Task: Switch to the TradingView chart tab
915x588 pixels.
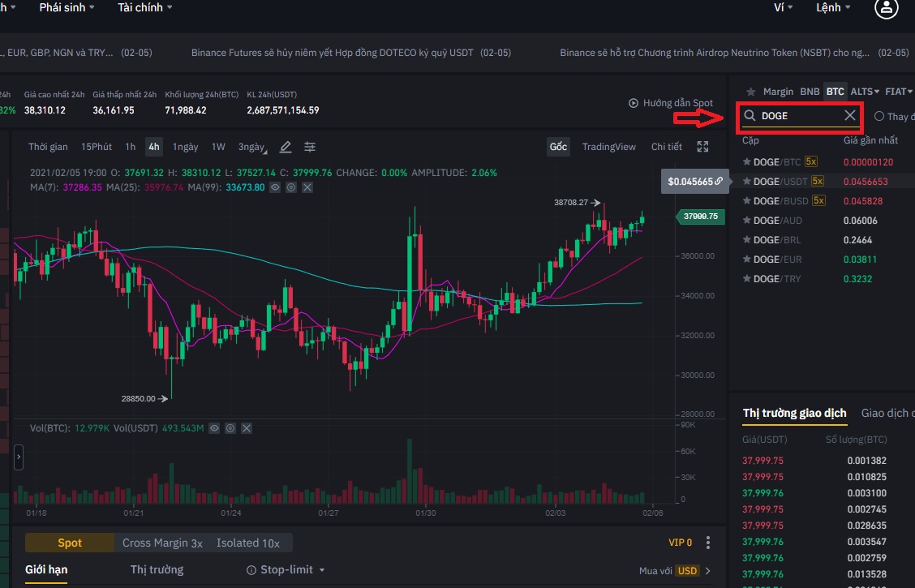Action: [608, 147]
